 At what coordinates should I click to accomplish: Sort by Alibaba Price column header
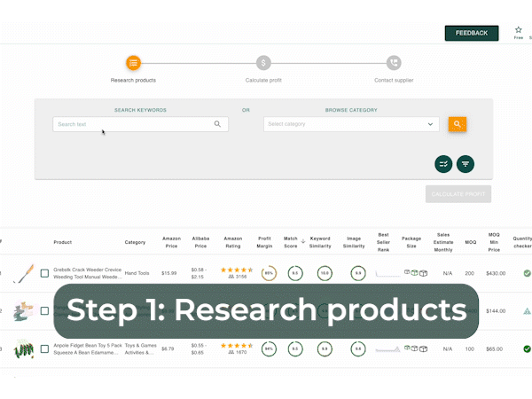tap(200, 242)
